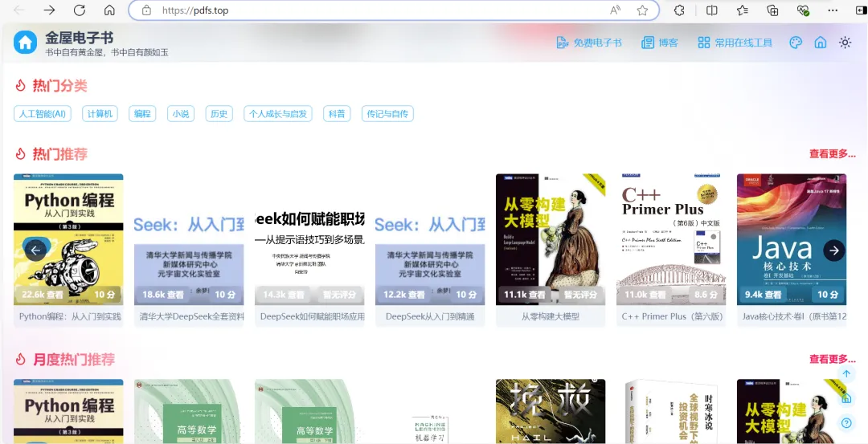Open browser essentials heart icon
This screenshot has width=868, height=444.
tap(803, 10)
